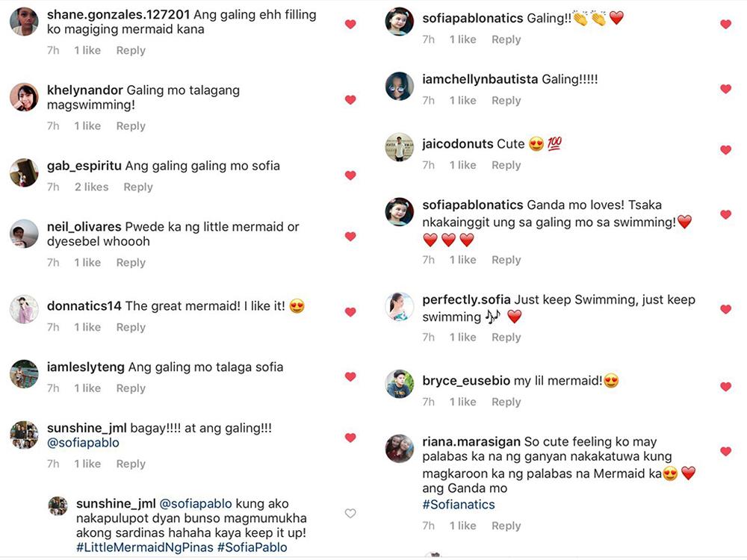Click the iamleslyteng username
This screenshot has height=560, width=747.
(84, 367)
